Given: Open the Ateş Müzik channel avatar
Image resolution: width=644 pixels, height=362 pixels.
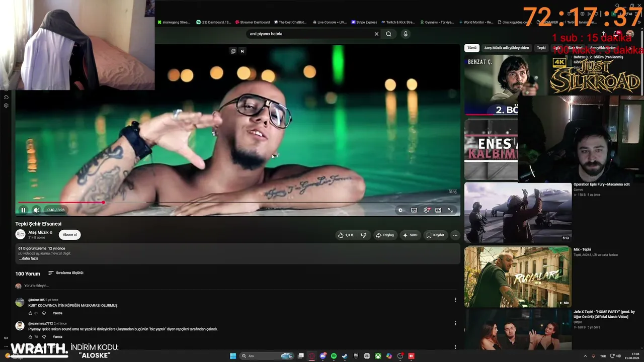Looking at the screenshot, I should 20,234.
